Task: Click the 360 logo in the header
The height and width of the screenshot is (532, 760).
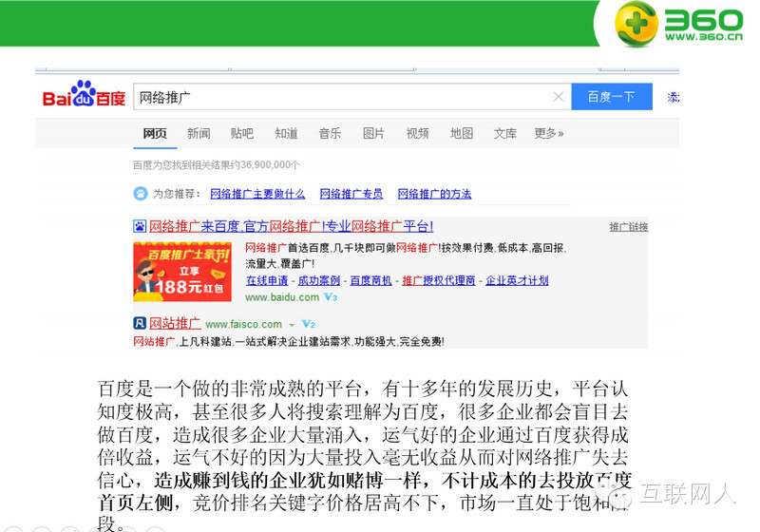Action: [x=677, y=25]
